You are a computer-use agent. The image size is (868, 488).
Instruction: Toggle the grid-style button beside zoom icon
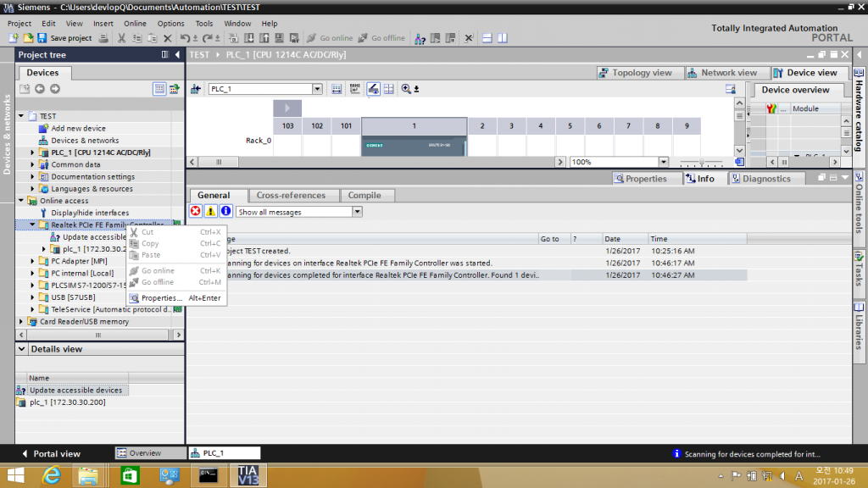pos(388,89)
